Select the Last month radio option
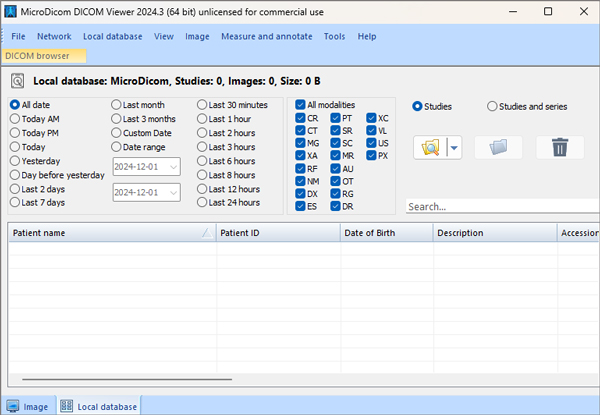Viewport: 600px width, 415px height. (x=116, y=105)
